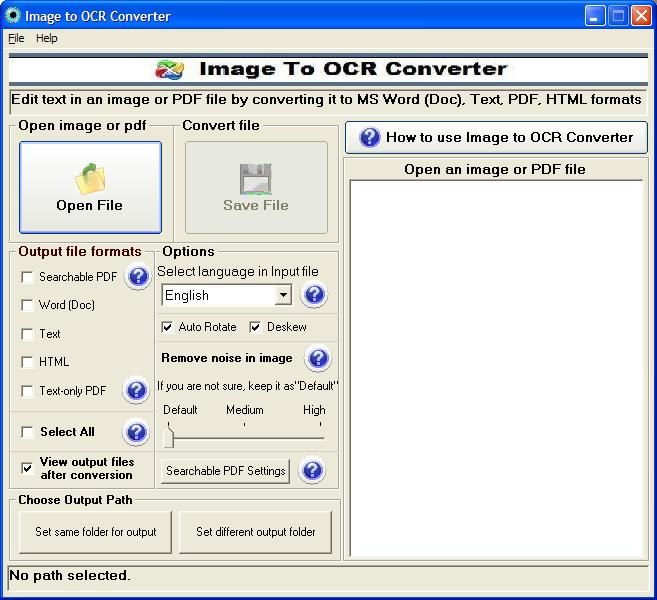657x600 pixels.
Task: Check the Word (Doc) checkbox
Action: click(27, 305)
